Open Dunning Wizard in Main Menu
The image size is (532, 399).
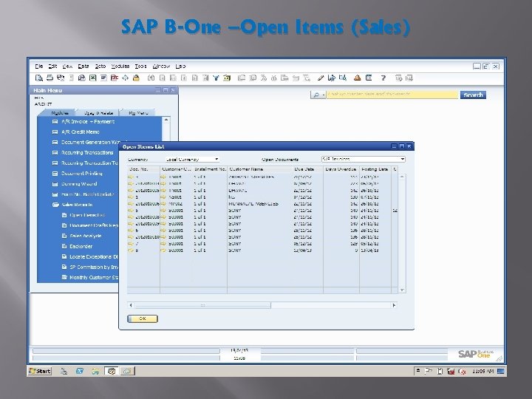(x=79, y=184)
